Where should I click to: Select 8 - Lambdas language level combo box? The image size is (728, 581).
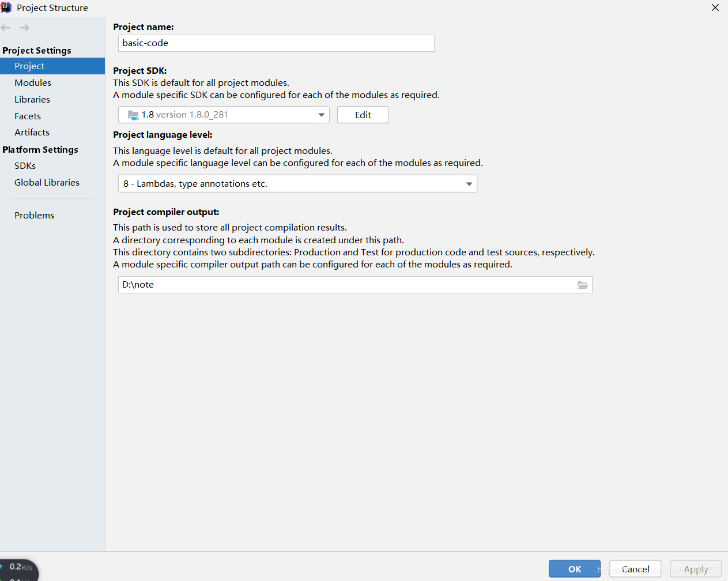pos(297,184)
